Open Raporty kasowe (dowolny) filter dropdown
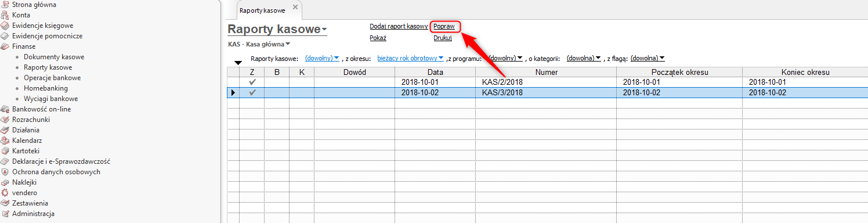Viewport: 868px width, 223px height. pyautogui.click(x=322, y=58)
